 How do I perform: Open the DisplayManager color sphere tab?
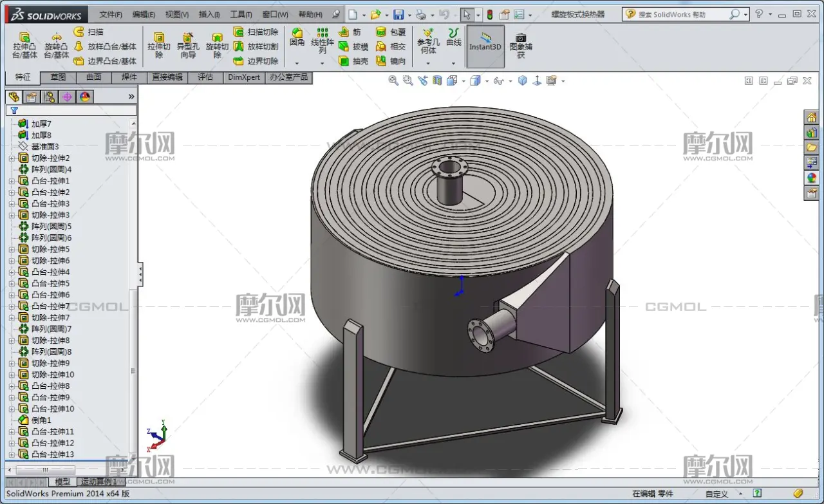click(85, 97)
